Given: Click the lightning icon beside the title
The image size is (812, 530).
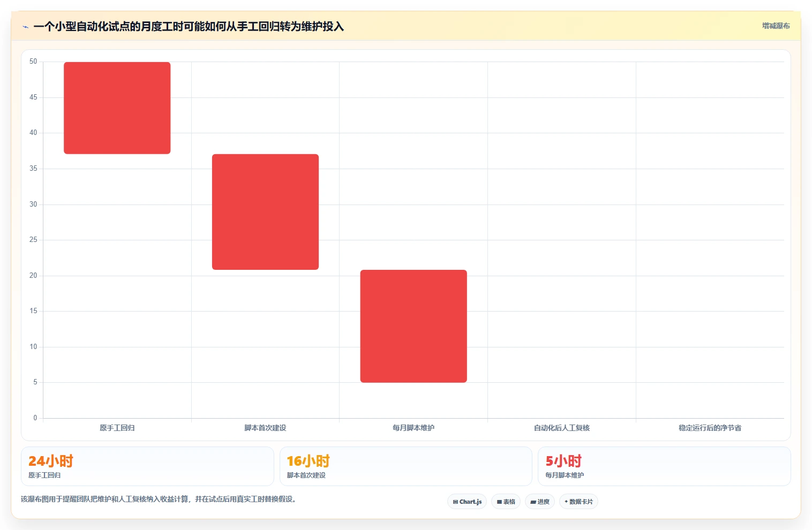Looking at the screenshot, I should [x=25, y=27].
